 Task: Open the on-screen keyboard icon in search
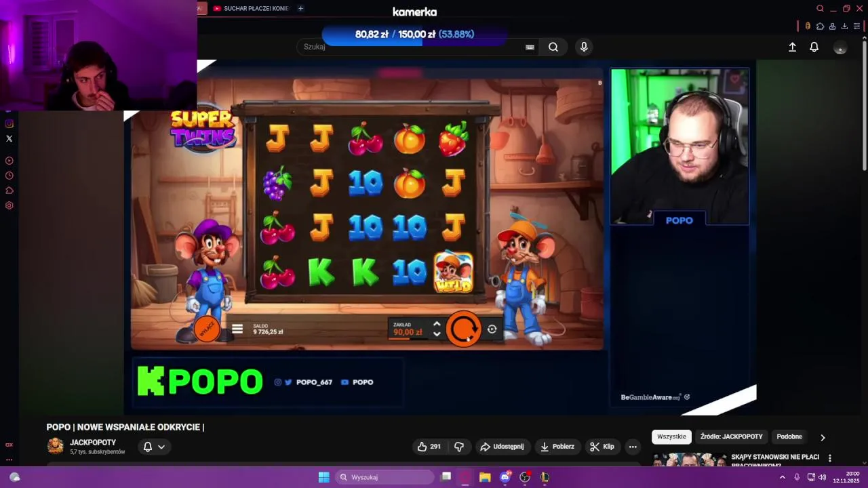pyautogui.click(x=530, y=47)
